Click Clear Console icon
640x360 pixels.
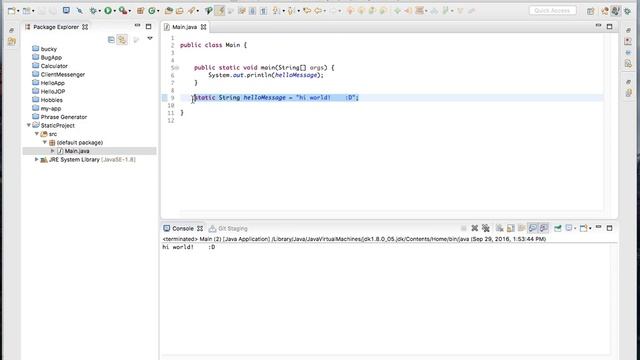tap(500, 228)
